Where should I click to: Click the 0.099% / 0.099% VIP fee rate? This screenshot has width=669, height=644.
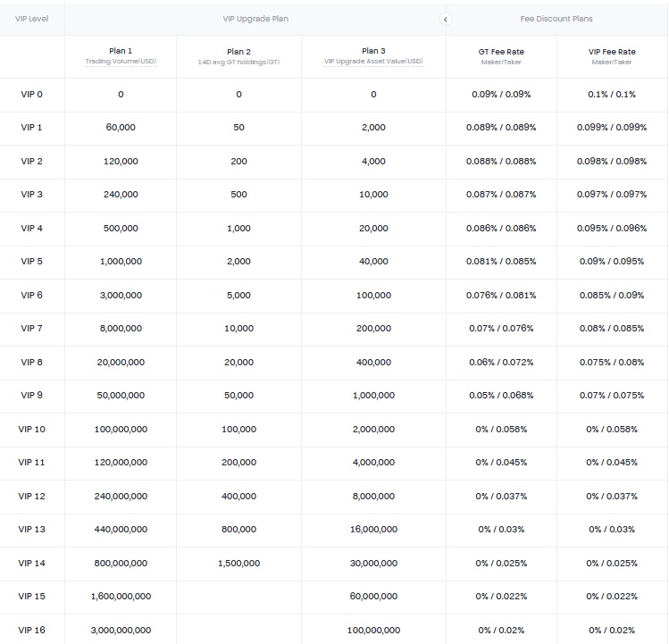612,127
